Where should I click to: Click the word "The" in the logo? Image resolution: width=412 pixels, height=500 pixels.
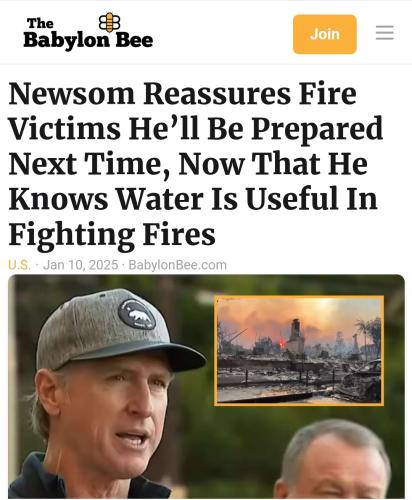[x=40, y=23]
